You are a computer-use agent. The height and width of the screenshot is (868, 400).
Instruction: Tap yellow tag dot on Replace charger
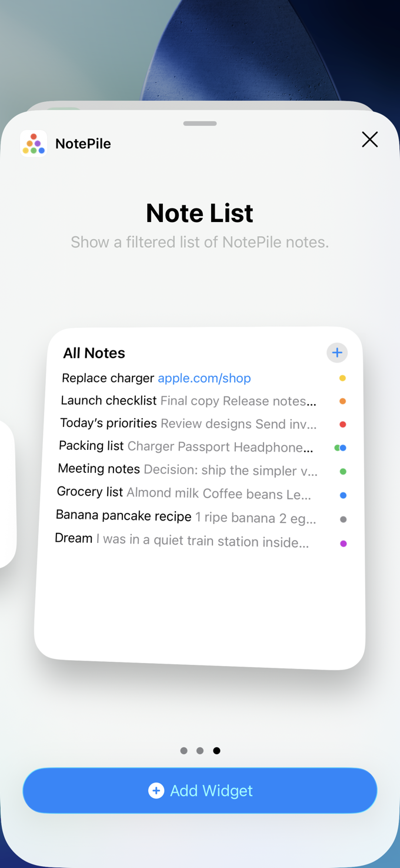pyautogui.click(x=342, y=378)
